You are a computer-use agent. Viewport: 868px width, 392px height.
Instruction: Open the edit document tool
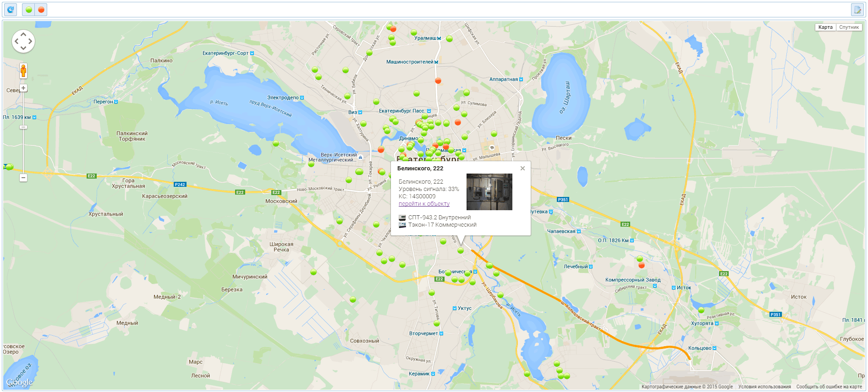pos(857,10)
